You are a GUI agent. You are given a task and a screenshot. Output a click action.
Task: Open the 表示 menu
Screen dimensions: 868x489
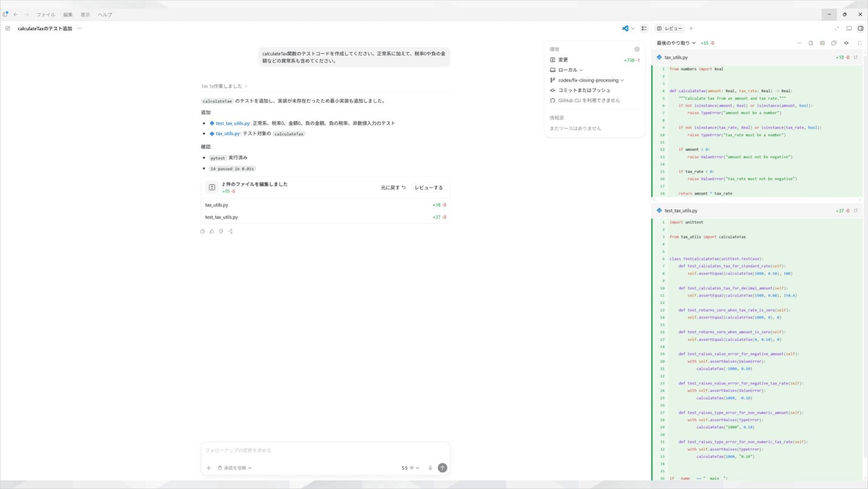point(85,14)
